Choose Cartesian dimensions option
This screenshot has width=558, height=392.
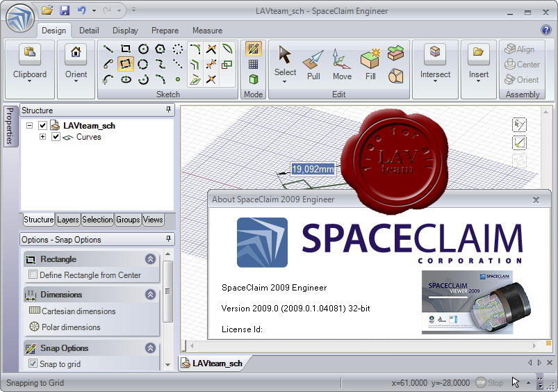[72, 311]
